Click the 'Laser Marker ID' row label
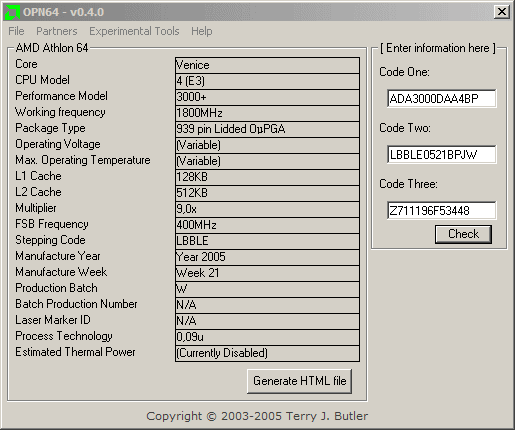The height and width of the screenshot is (430, 515). [x=53, y=320]
